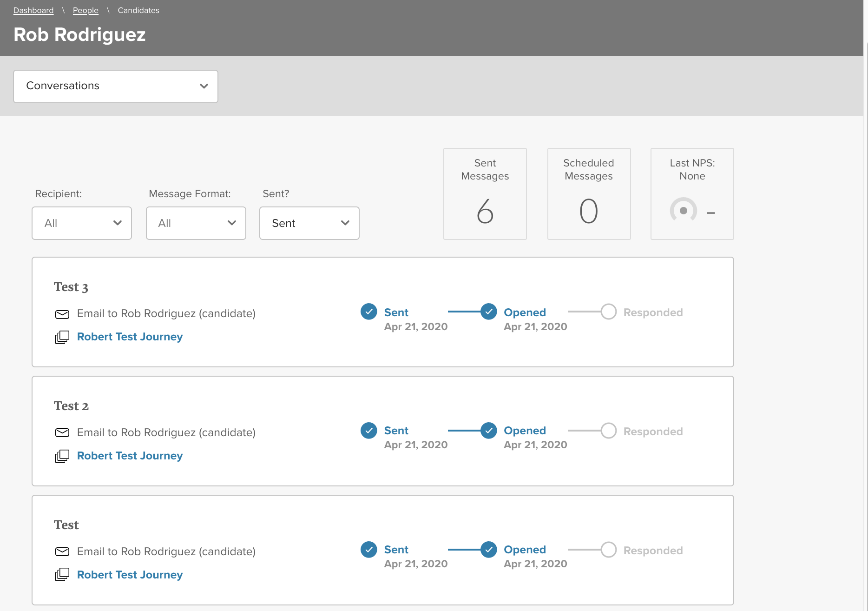Click the envelope icon in the Test card
This screenshot has width=868, height=611.
[62, 551]
